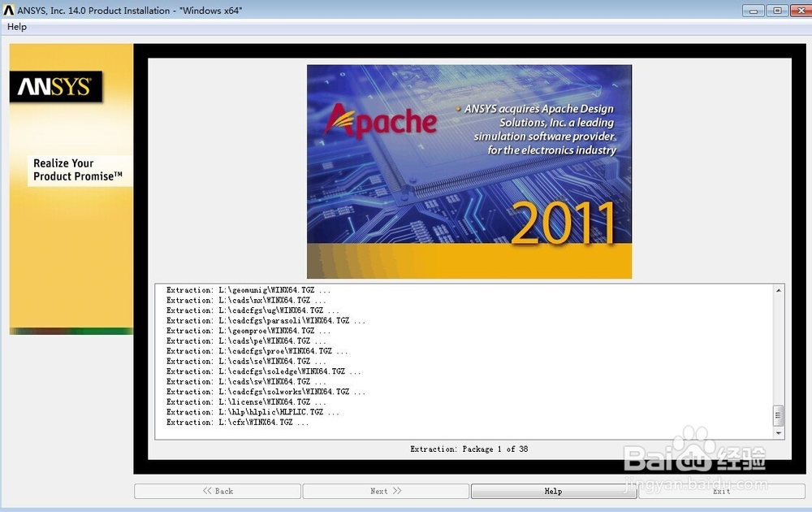Select log line "L:\cads\se\WINX64.TGZ"
The width and height of the screenshot is (812, 512).
(246, 361)
